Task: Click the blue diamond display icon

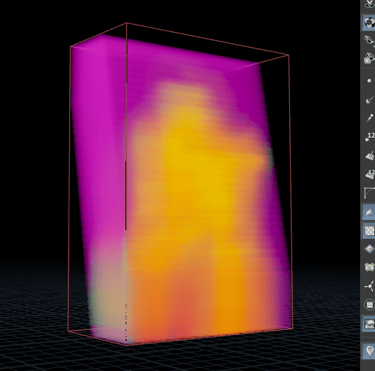Action: [369, 249]
